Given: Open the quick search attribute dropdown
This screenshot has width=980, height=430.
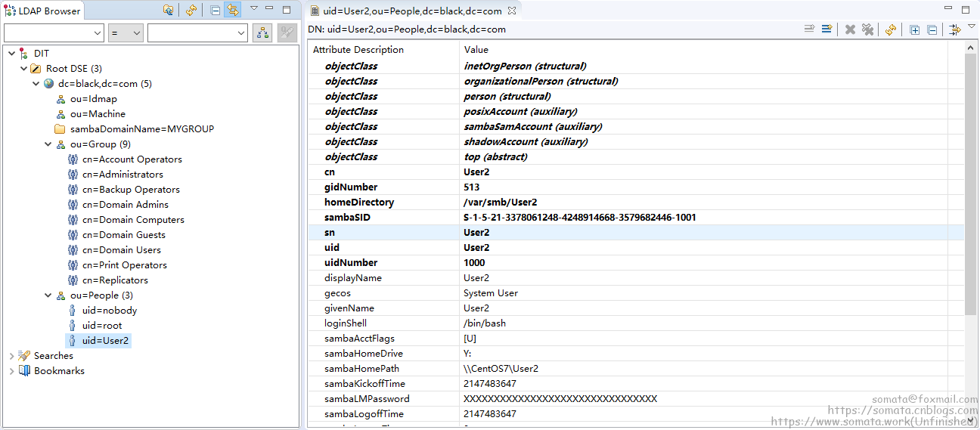Looking at the screenshot, I should click(54, 32).
